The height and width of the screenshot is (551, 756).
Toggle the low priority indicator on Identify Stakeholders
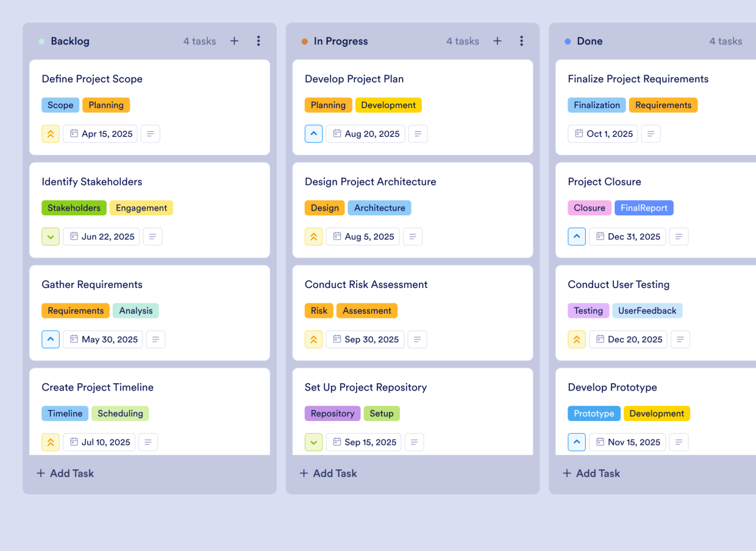point(51,236)
